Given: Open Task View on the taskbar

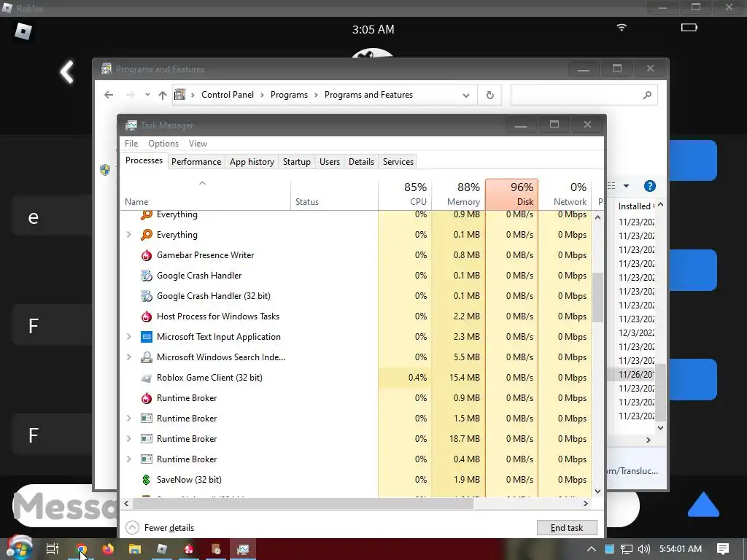Looking at the screenshot, I should coord(52,548).
